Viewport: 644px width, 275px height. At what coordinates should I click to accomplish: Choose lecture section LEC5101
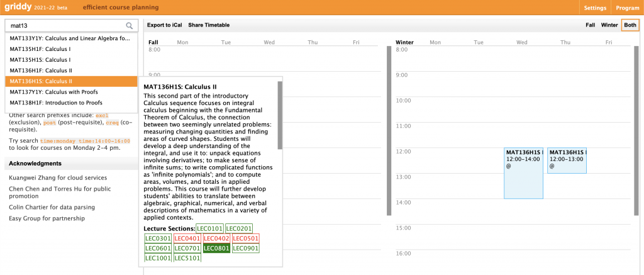pyautogui.click(x=187, y=258)
